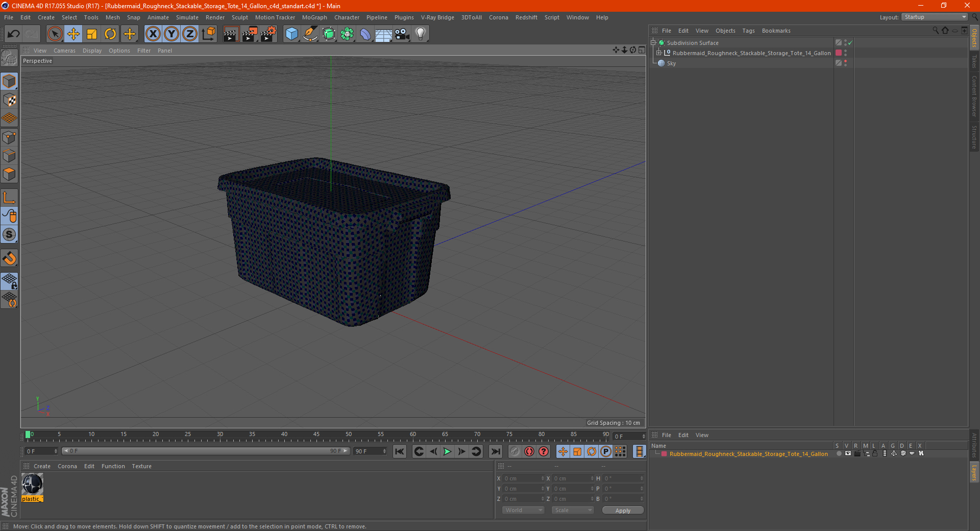Click the Undo arrow icon
980x531 pixels.
(14, 34)
